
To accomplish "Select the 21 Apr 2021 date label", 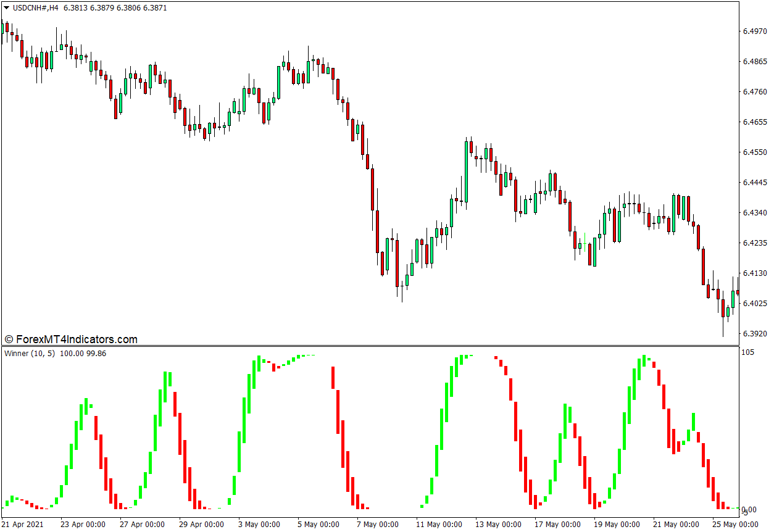I will tap(23, 525).
